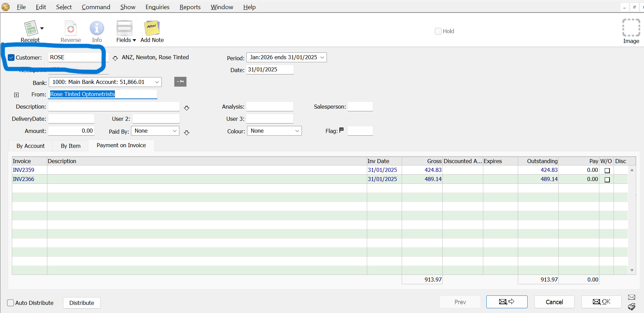The image size is (644, 313).
Task: Click the Prev button
Action: point(460,302)
